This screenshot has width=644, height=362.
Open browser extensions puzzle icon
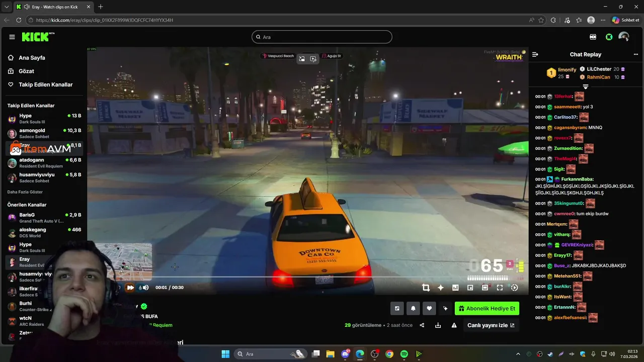tap(553, 20)
